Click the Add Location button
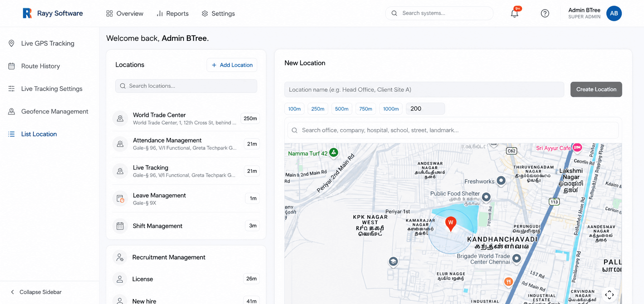The image size is (644, 304). (232, 65)
